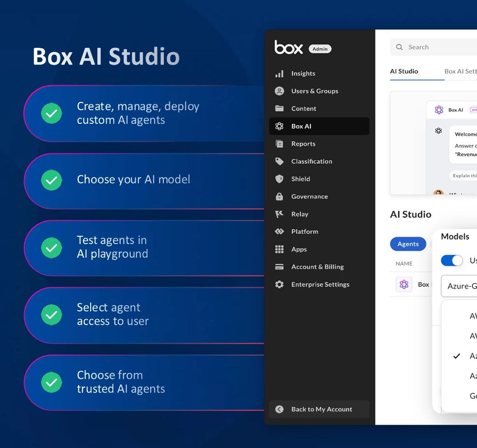The width and height of the screenshot is (477, 448).
Task: Click in the Search field
Action: 433,47
